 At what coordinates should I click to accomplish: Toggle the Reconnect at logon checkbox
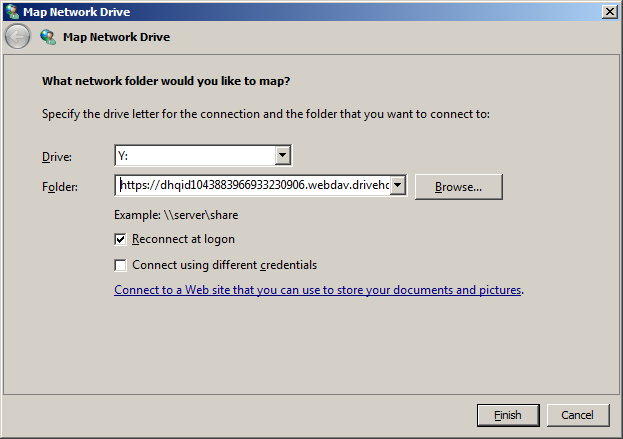point(121,240)
